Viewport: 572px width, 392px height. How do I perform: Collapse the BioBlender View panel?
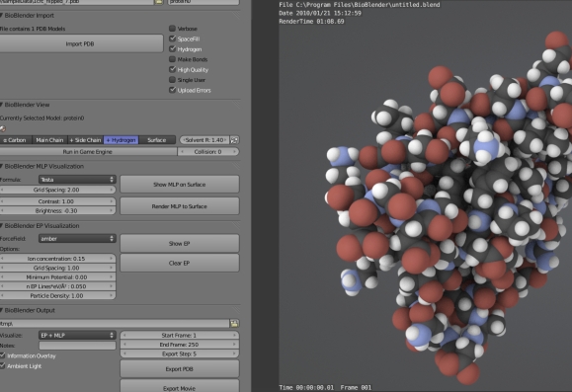click(1, 105)
